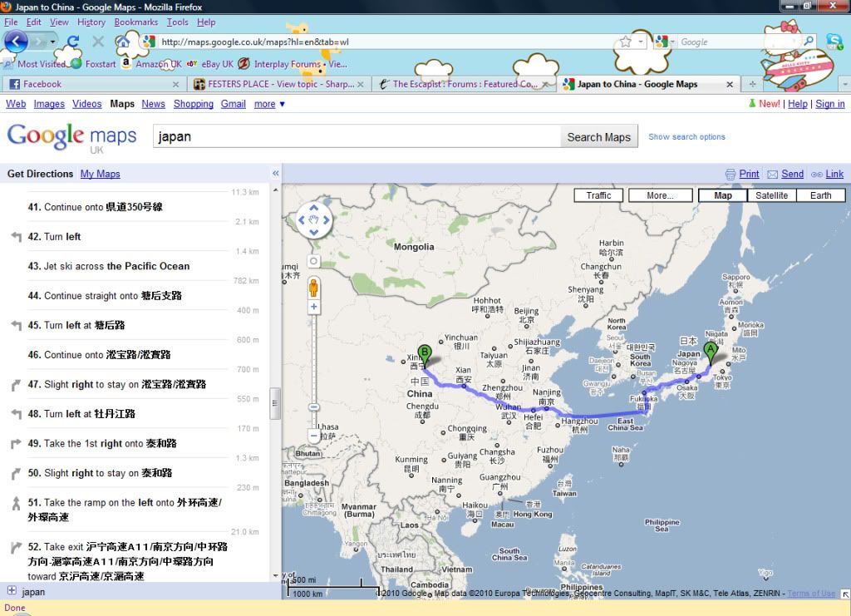851x616 pixels.
Task: Click Show search options link
Action: point(686,137)
